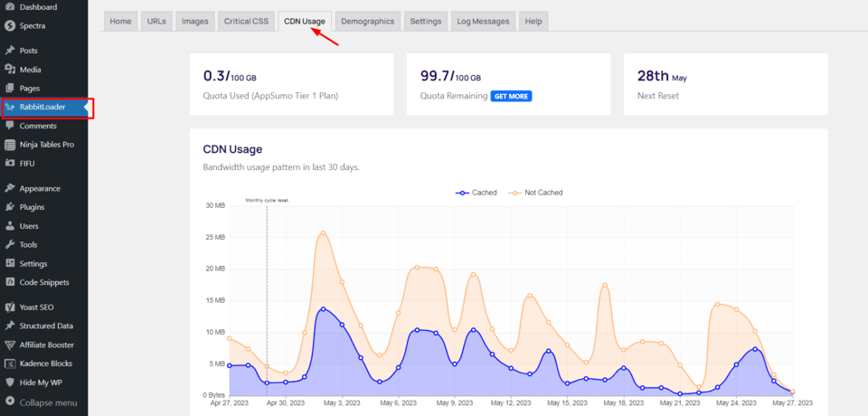The height and width of the screenshot is (416, 868).
Task: Open the Demographics tab
Action: tap(367, 21)
